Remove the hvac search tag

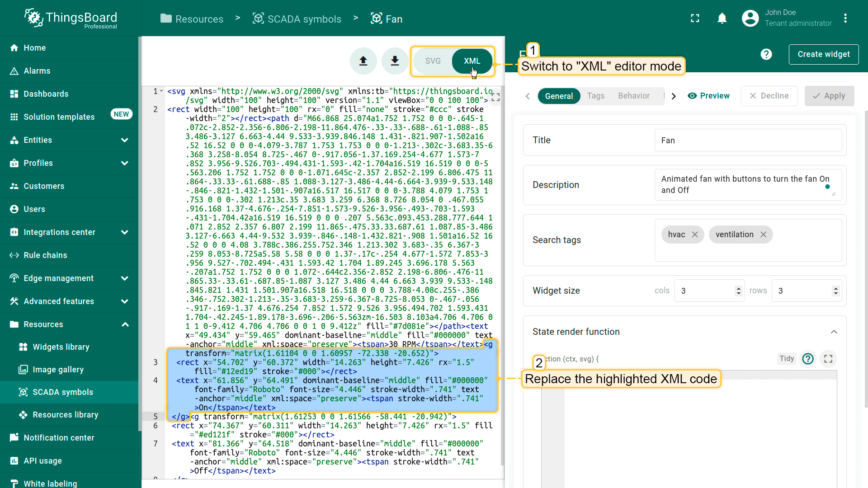point(695,235)
